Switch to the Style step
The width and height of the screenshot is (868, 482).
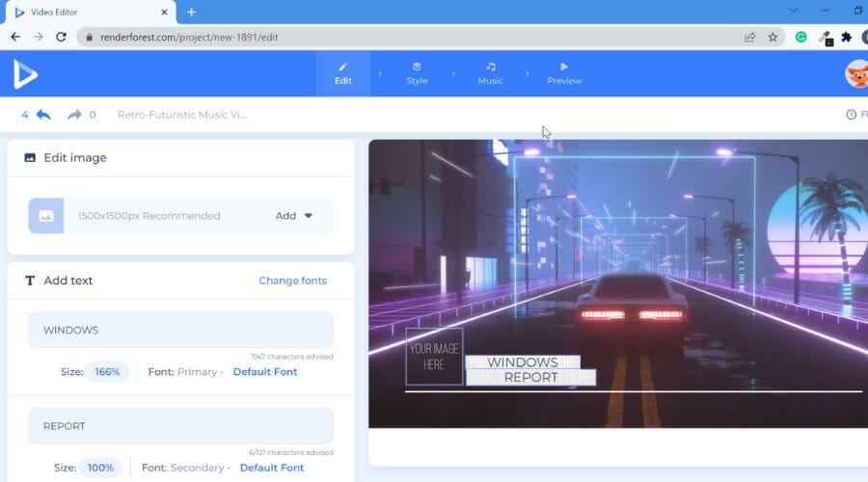coord(417,73)
